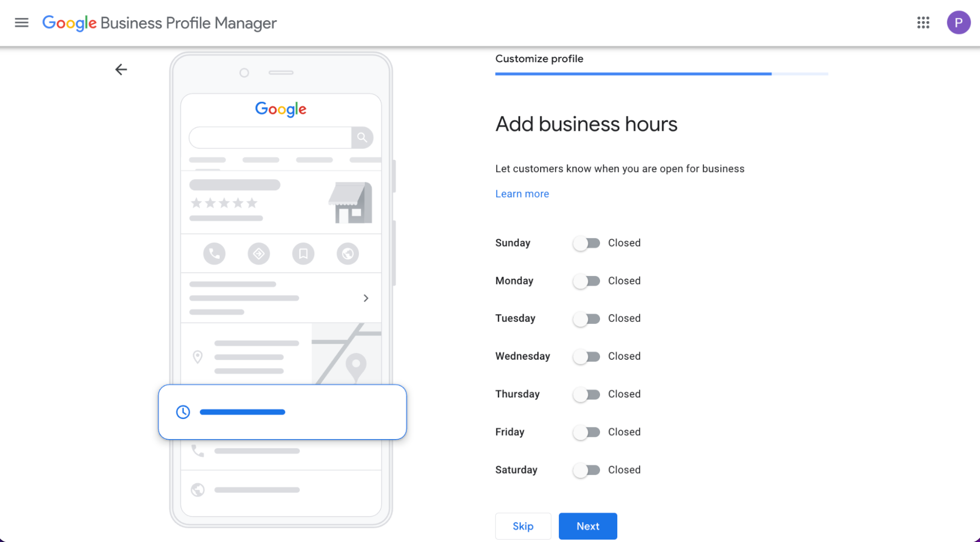Toggle Sunday hours open

[586, 243]
